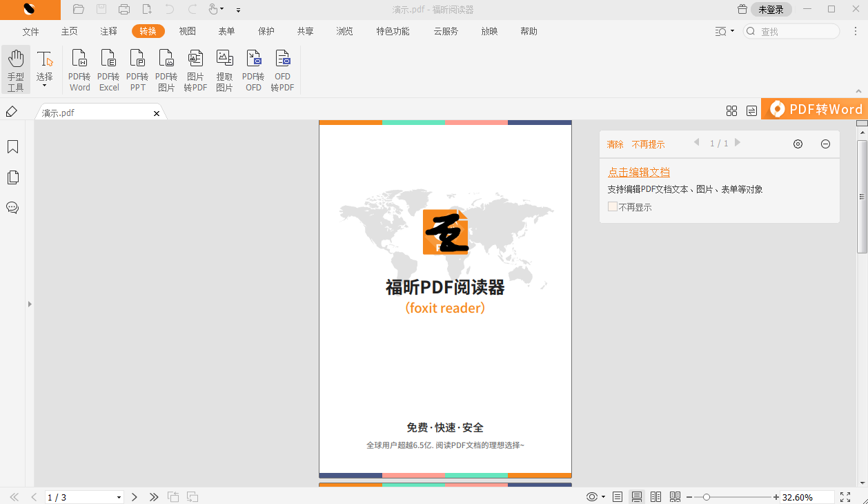Open the 图片转PDF tool
The width and height of the screenshot is (868, 504).
point(195,70)
